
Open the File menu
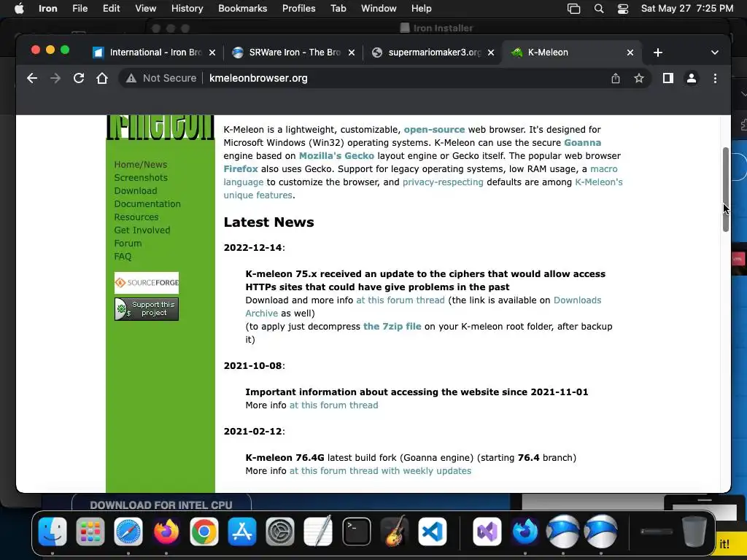pyautogui.click(x=80, y=9)
